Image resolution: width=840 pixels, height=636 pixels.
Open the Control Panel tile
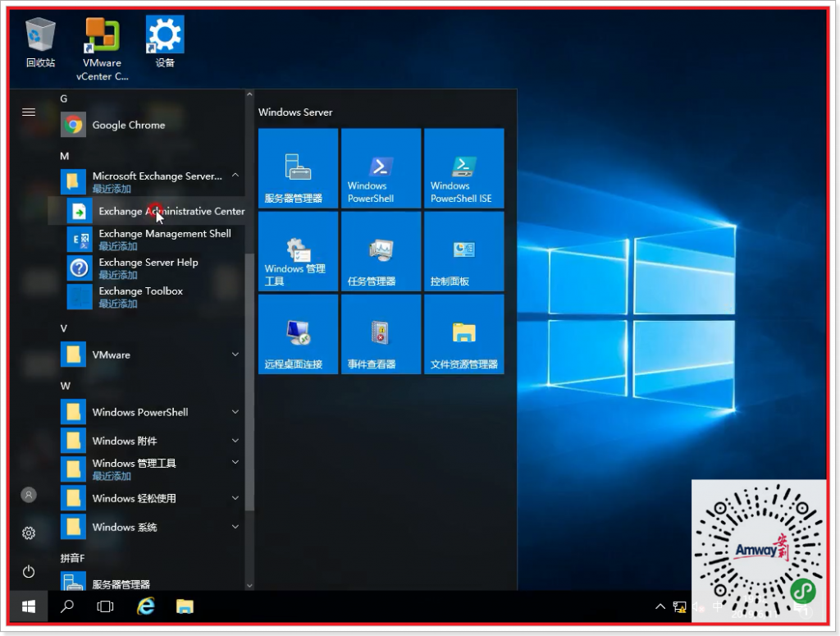pos(463,251)
